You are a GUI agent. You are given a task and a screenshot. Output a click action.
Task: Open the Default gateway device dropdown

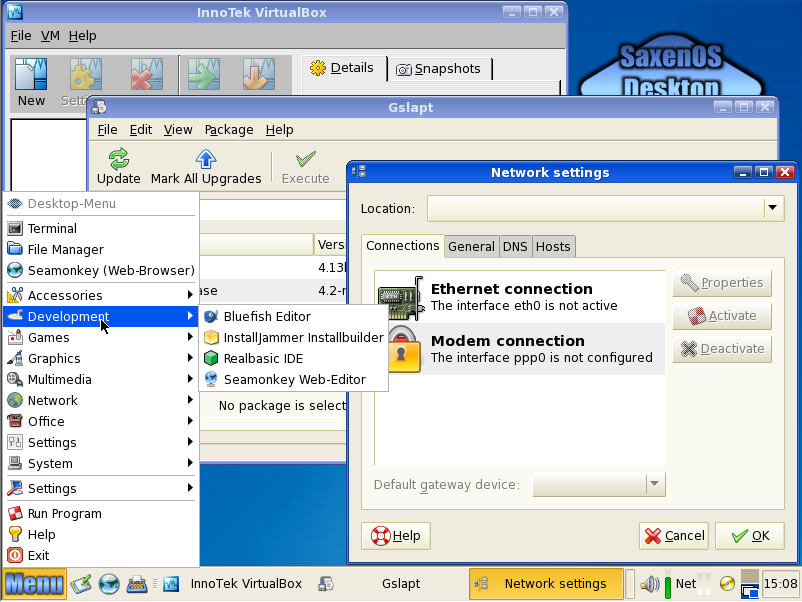click(x=654, y=484)
